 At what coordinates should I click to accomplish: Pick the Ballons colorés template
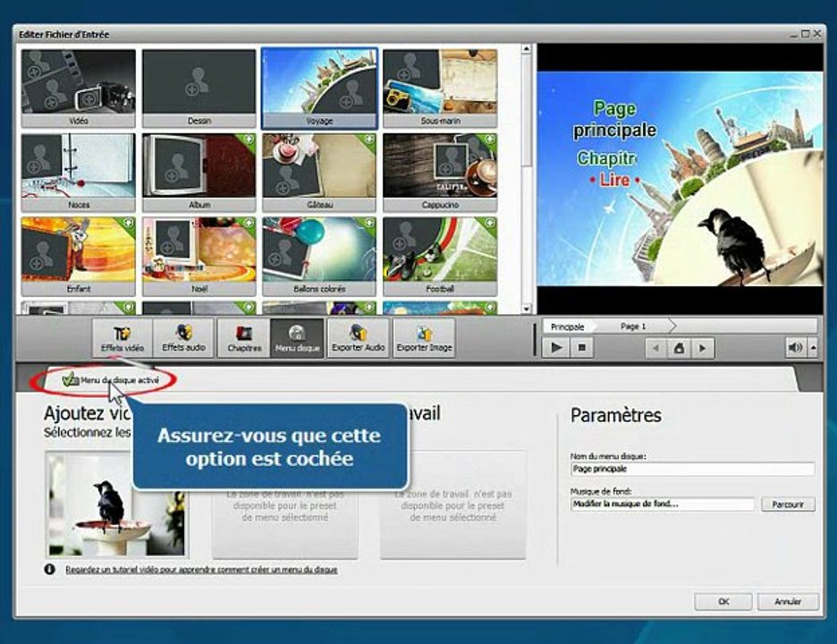tap(319, 256)
